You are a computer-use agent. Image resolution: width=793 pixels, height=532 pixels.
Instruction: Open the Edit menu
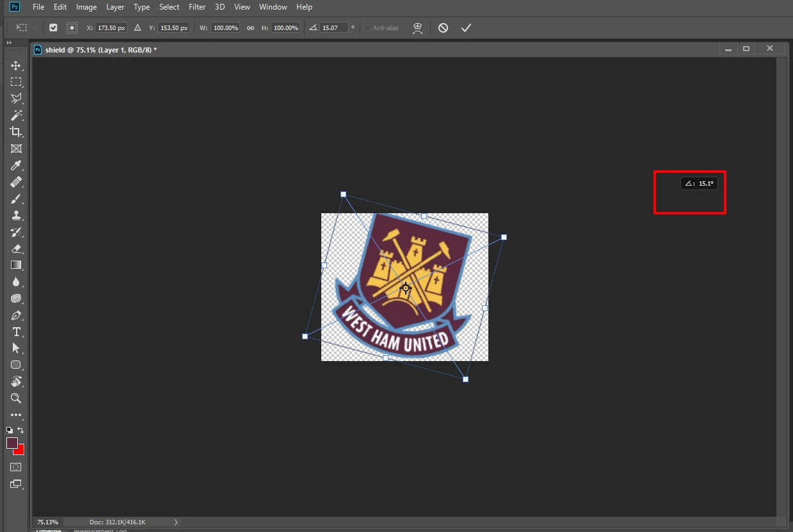[60, 7]
